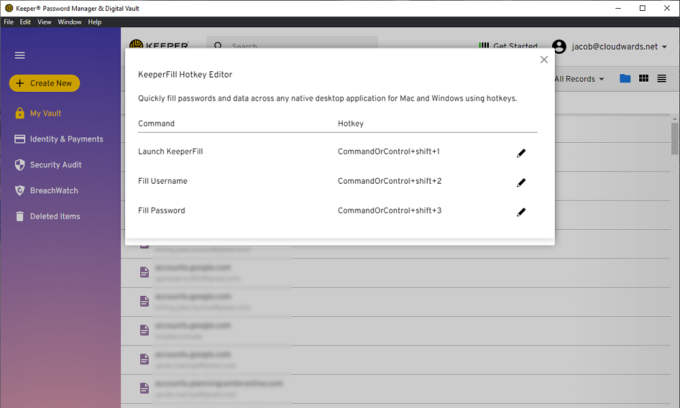The image size is (680, 408).
Task: Click the Fill Password pencil icon
Action: 521,212
